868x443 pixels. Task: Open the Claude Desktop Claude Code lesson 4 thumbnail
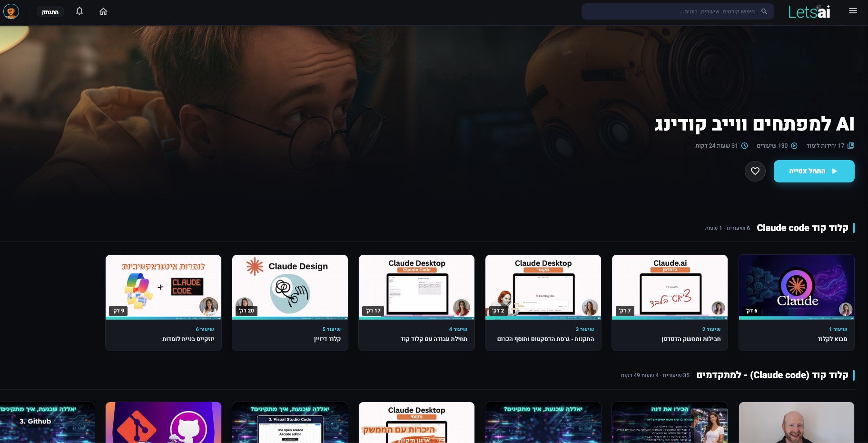417,287
